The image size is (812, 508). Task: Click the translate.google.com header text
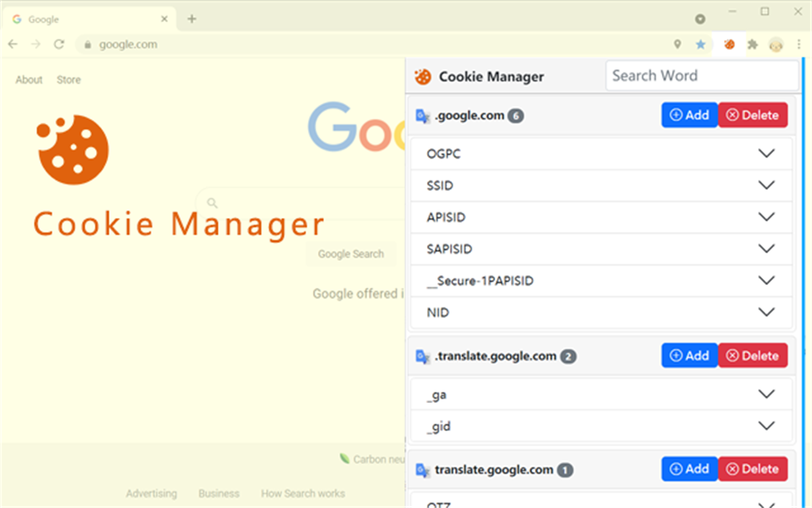click(x=494, y=470)
